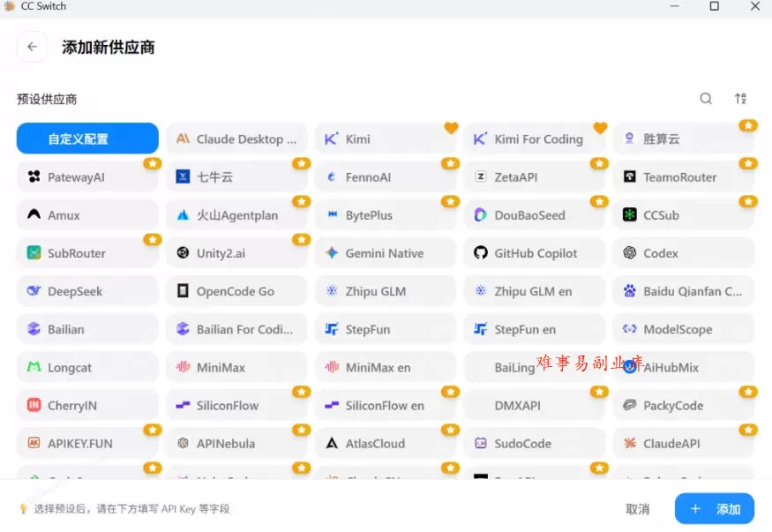
Task: Open the preset provider search
Action: pos(706,99)
